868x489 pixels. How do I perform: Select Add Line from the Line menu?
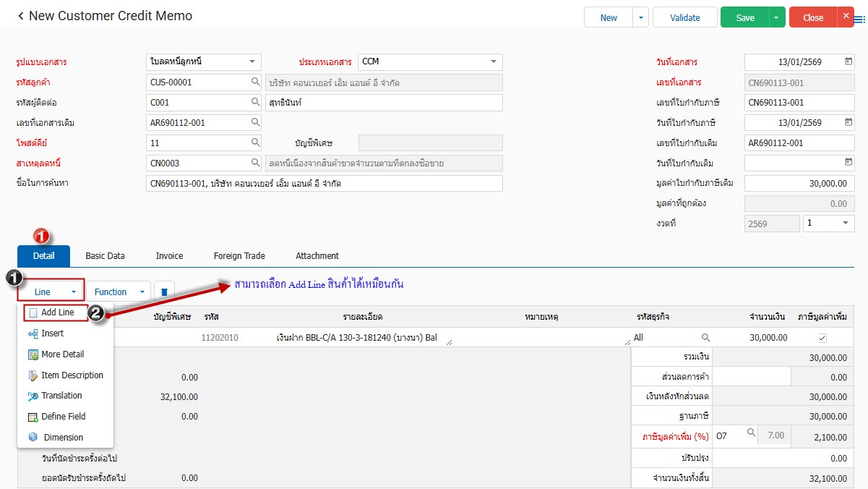(57, 312)
